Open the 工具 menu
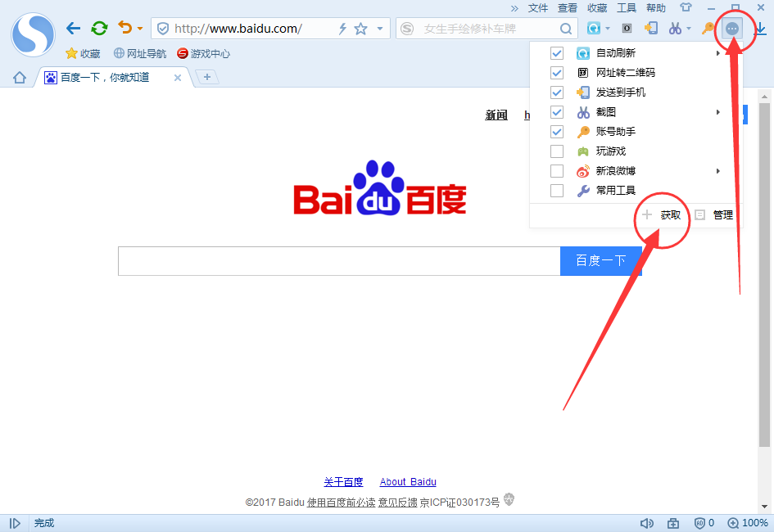Screen dimensions: 774x532 pos(627,8)
